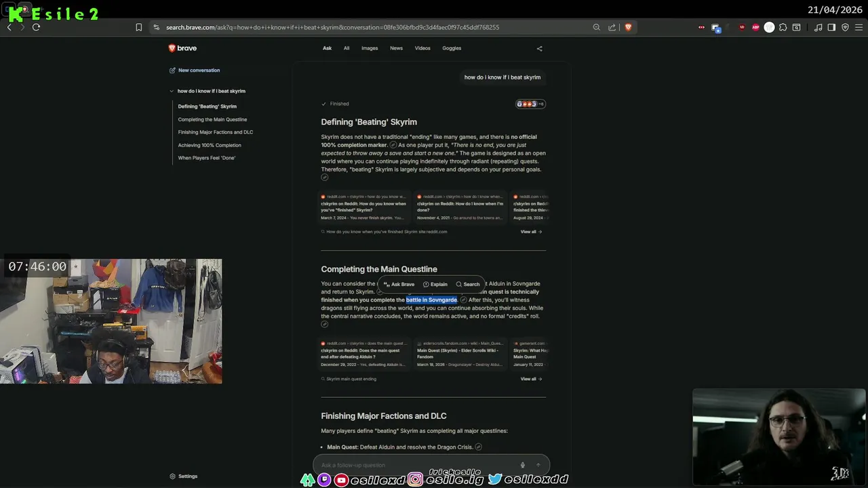
Task: Jump to Achieving 100% Completion section
Action: pyautogui.click(x=209, y=145)
